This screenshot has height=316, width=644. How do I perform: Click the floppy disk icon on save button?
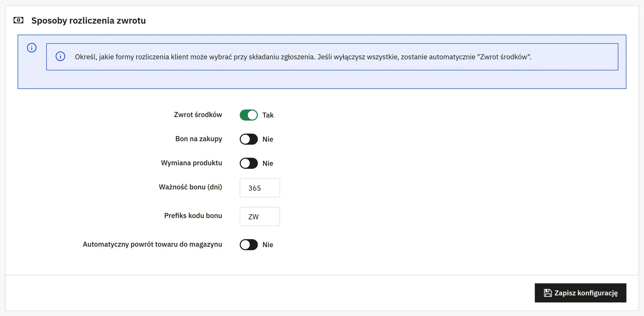[548, 293]
